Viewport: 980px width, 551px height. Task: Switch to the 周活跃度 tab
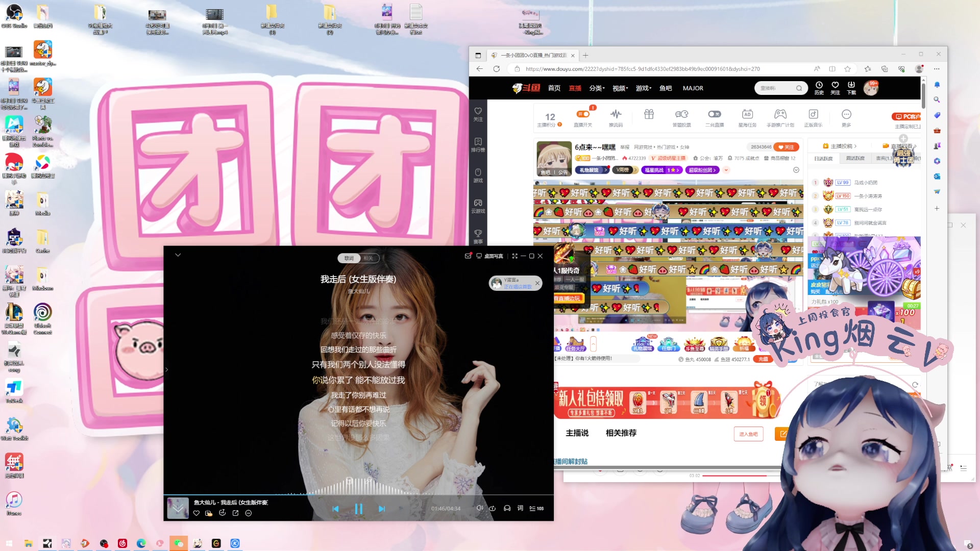point(854,158)
